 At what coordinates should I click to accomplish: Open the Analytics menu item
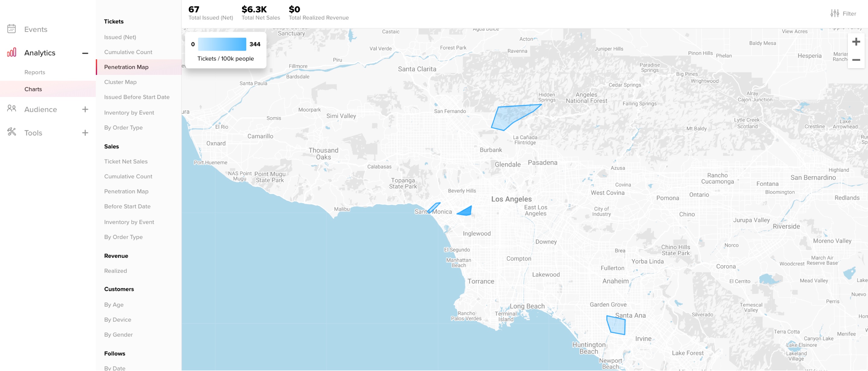pyautogui.click(x=40, y=53)
